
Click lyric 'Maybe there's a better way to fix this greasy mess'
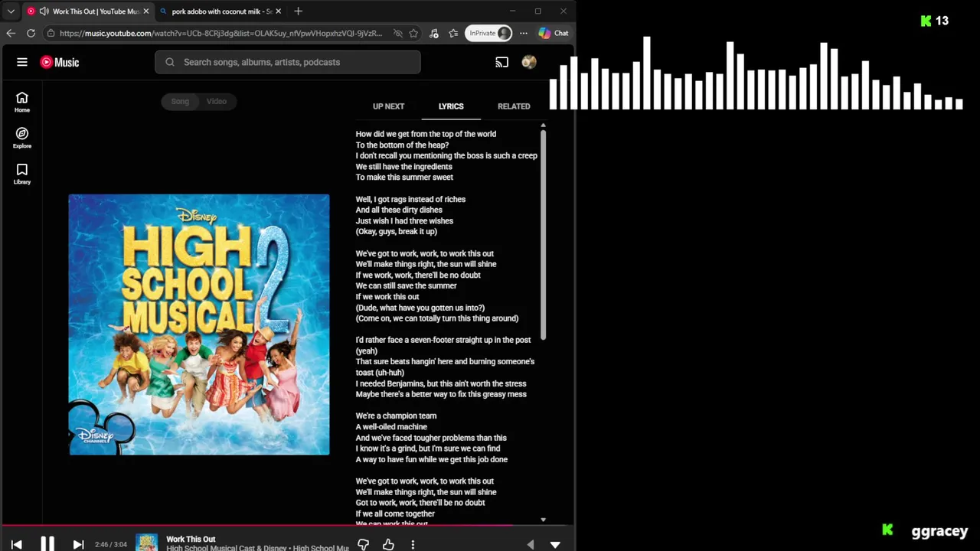pyautogui.click(x=441, y=394)
